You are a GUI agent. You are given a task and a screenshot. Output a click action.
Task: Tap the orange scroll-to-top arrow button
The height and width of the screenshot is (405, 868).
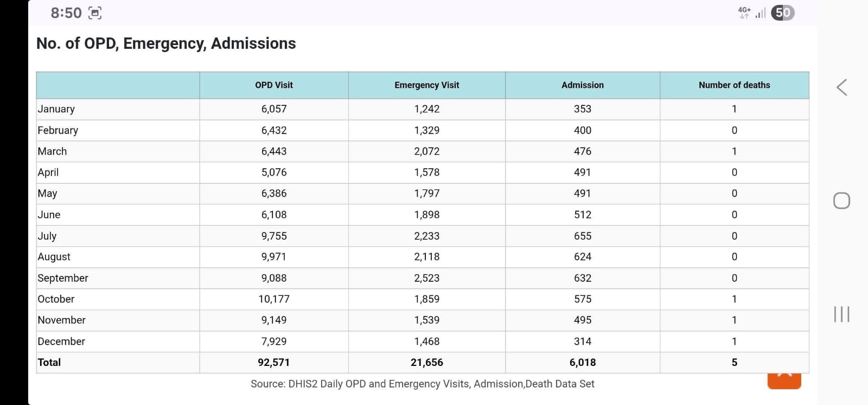[x=784, y=381]
